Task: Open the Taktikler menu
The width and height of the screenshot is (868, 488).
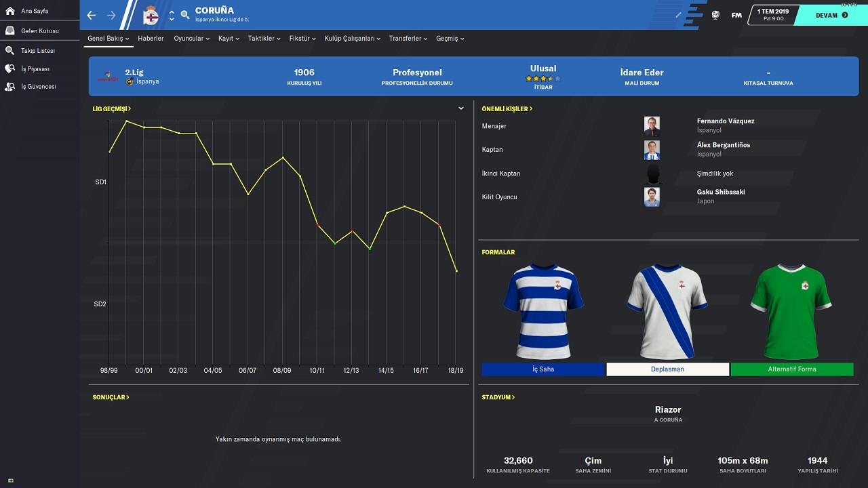Action: pyautogui.click(x=264, y=39)
